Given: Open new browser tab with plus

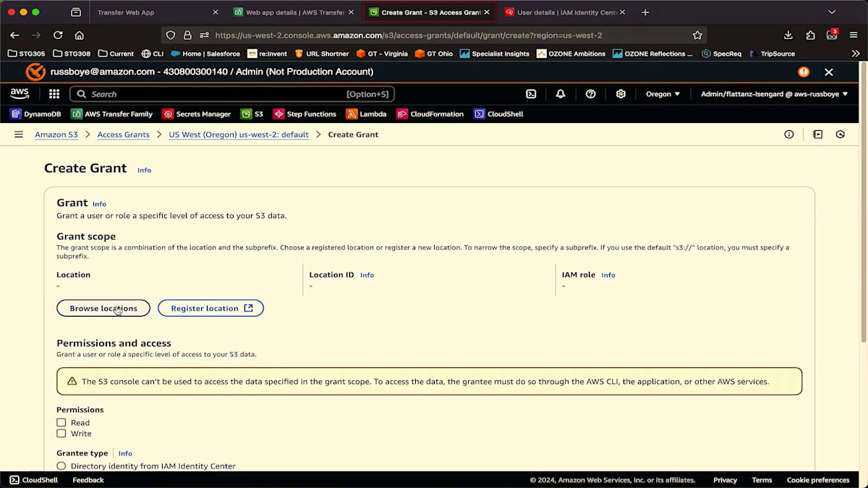Looking at the screenshot, I should tap(645, 12).
